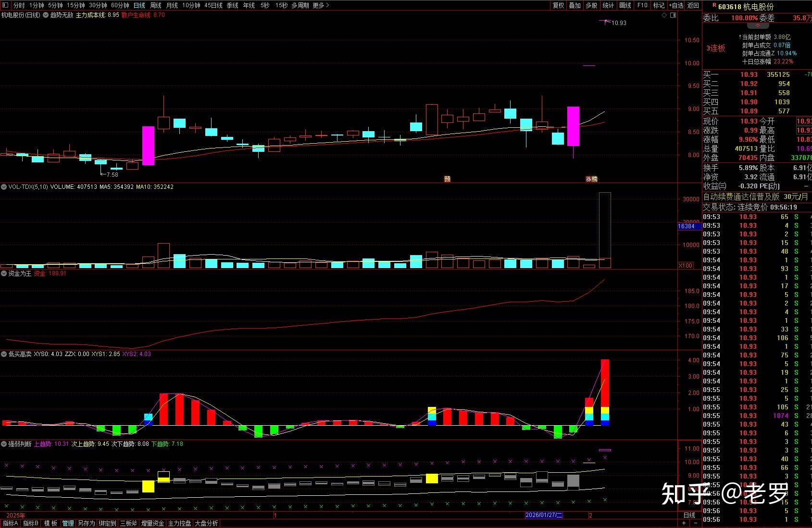
Task: Click the panel layout icon at top-left
Action: coord(5,5)
